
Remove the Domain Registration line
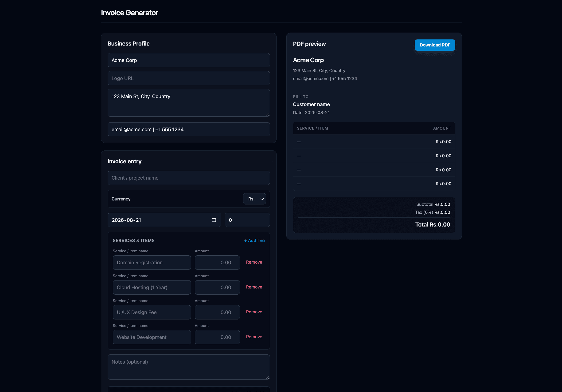coord(254,262)
